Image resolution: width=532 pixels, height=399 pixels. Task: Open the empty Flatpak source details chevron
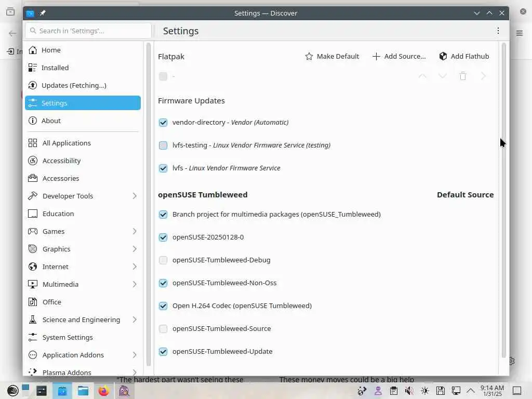click(x=484, y=76)
